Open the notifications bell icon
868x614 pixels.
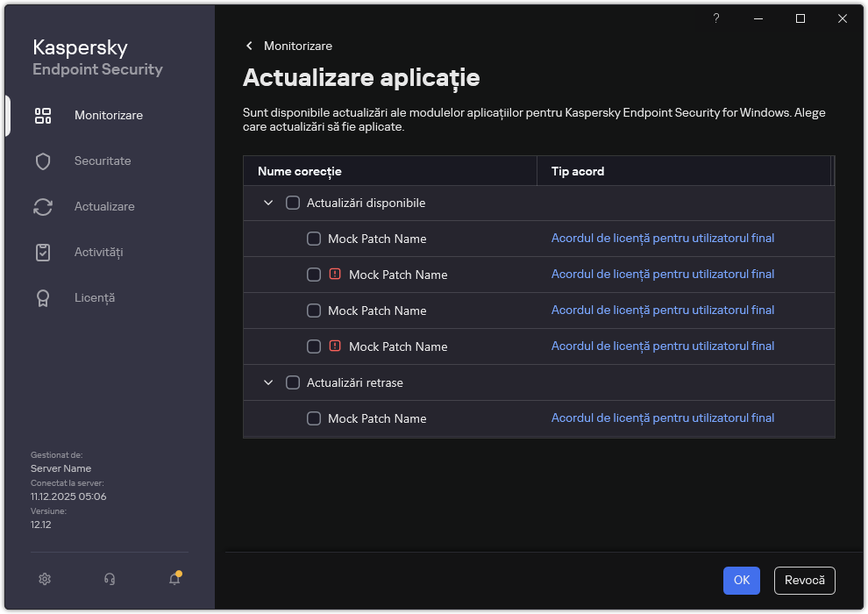click(174, 579)
